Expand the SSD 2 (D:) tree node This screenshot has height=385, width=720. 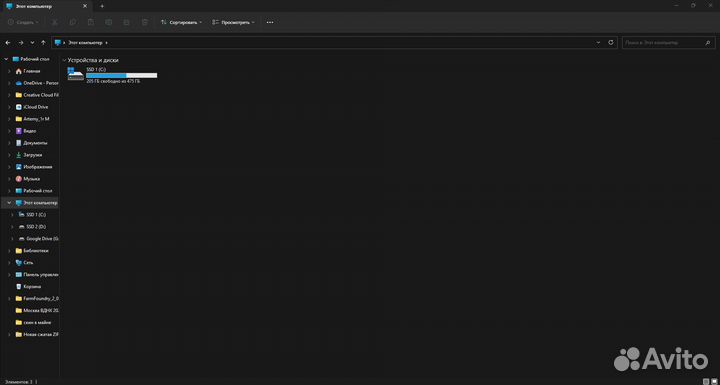click(13, 226)
